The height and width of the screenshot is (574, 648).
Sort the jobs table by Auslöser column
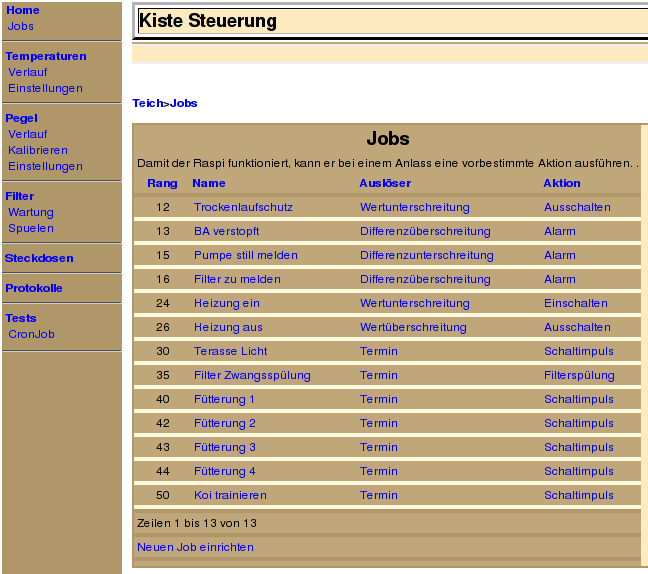(385, 183)
